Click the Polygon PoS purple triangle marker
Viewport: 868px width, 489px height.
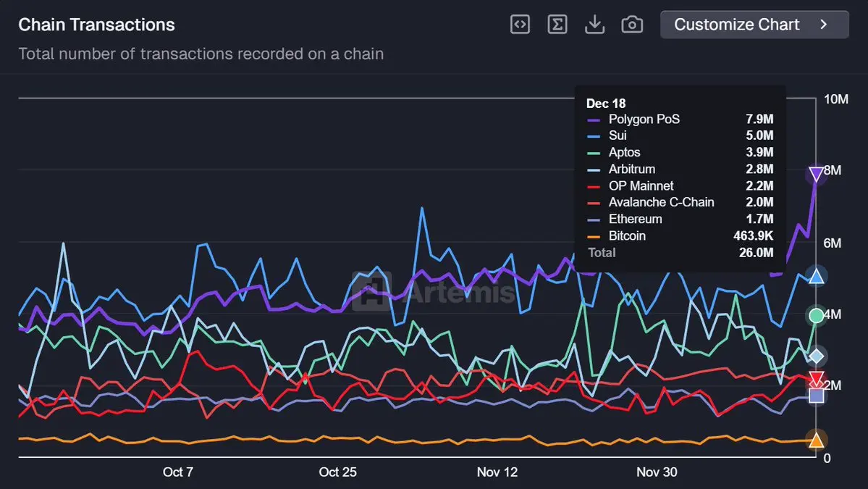click(x=817, y=174)
